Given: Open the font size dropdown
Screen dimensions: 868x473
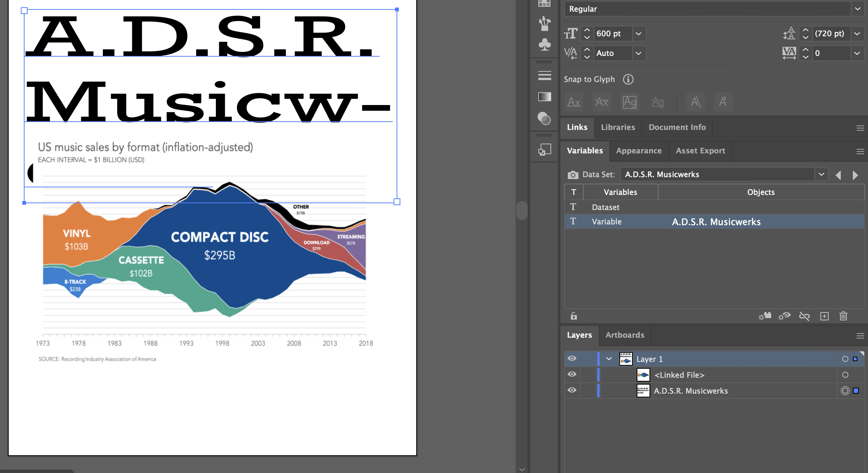Looking at the screenshot, I should click(639, 34).
